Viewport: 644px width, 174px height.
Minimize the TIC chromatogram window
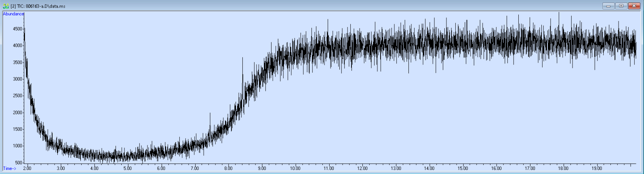point(608,6)
